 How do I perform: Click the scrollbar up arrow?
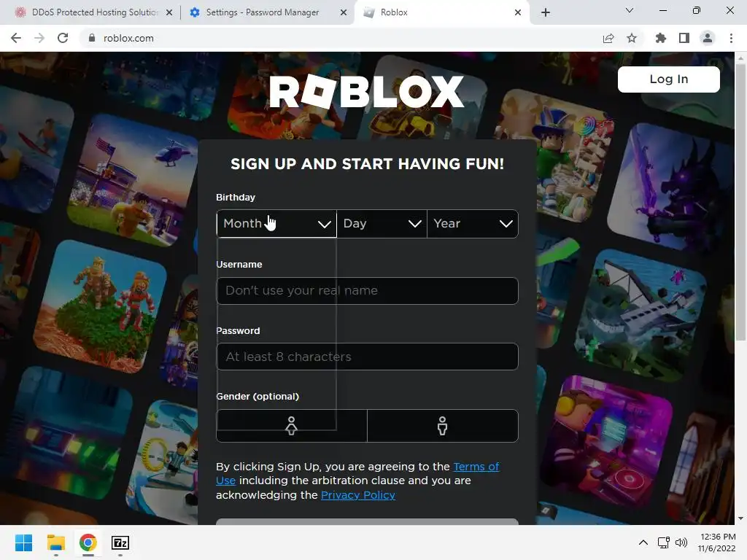pos(740,58)
